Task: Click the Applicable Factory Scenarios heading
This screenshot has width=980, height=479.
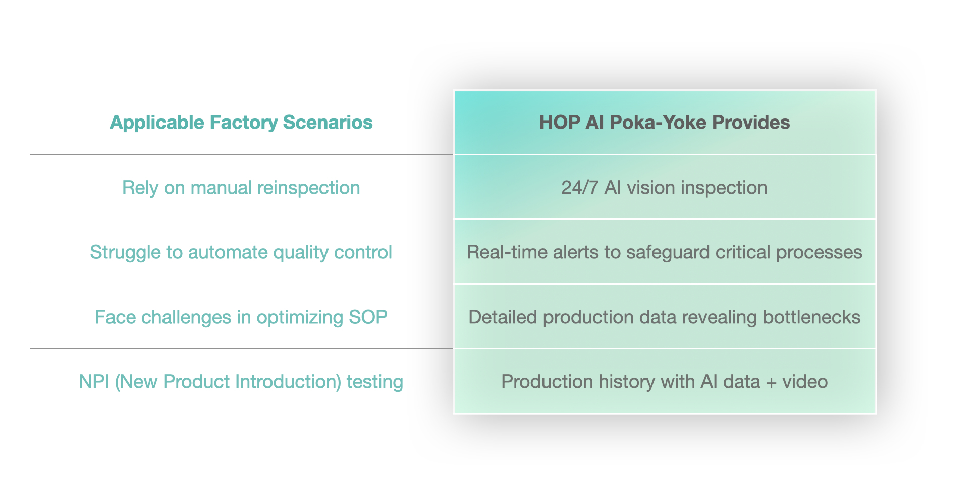Action: 241,122
